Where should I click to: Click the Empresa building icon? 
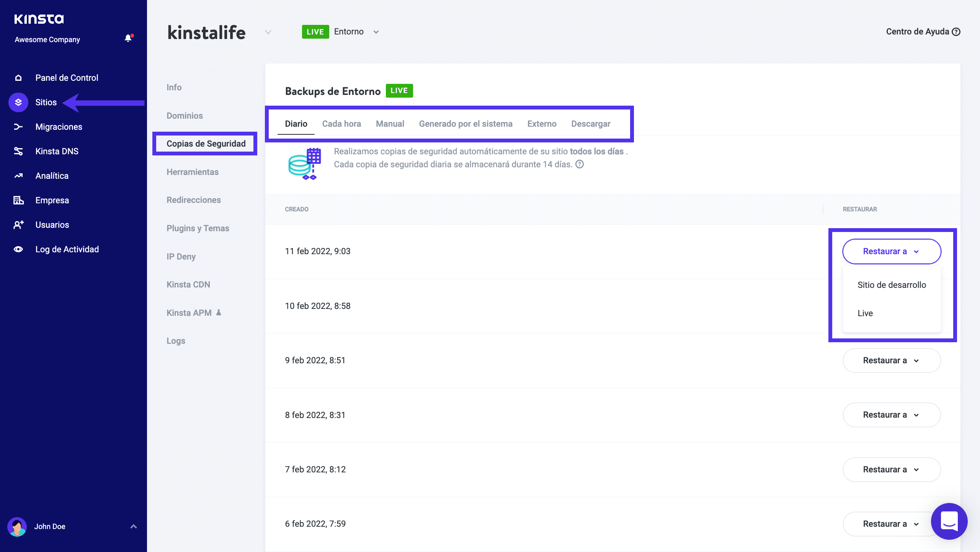(18, 200)
